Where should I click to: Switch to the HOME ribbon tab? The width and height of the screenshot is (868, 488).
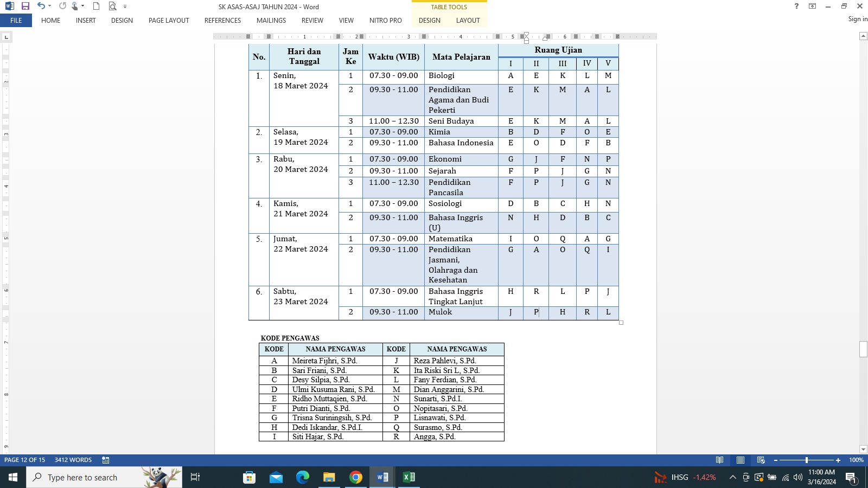pos(51,21)
